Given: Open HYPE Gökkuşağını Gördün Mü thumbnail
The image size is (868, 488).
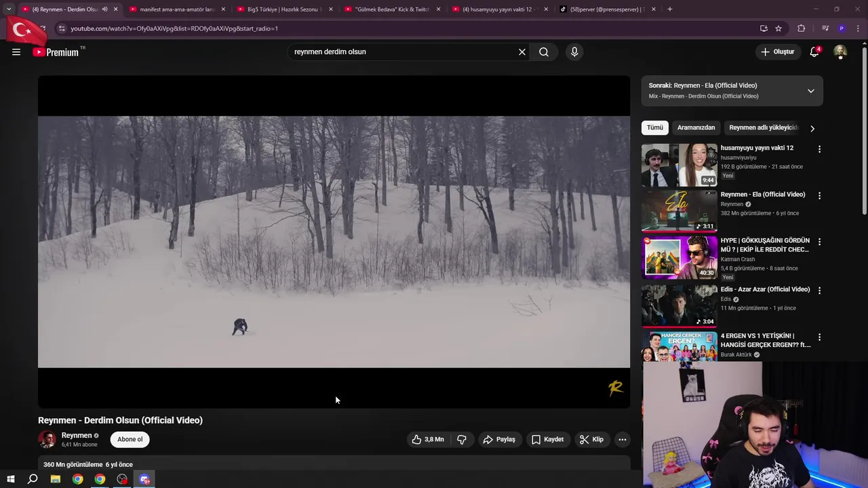Looking at the screenshot, I should tap(679, 258).
